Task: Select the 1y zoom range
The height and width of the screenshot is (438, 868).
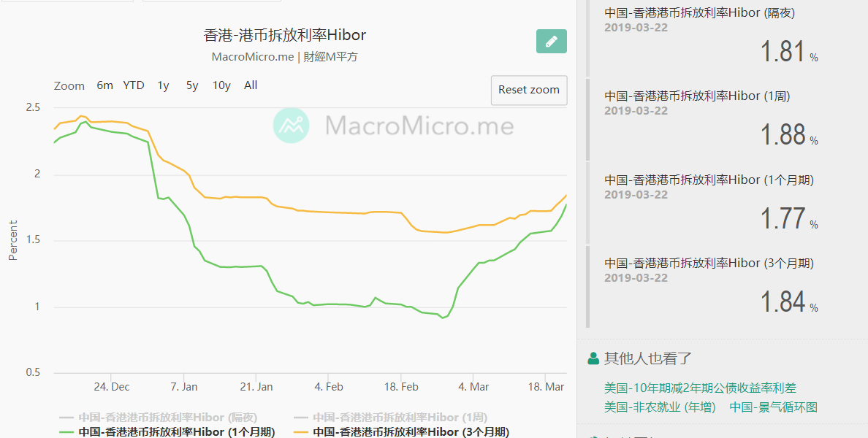Action: tap(163, 85)
